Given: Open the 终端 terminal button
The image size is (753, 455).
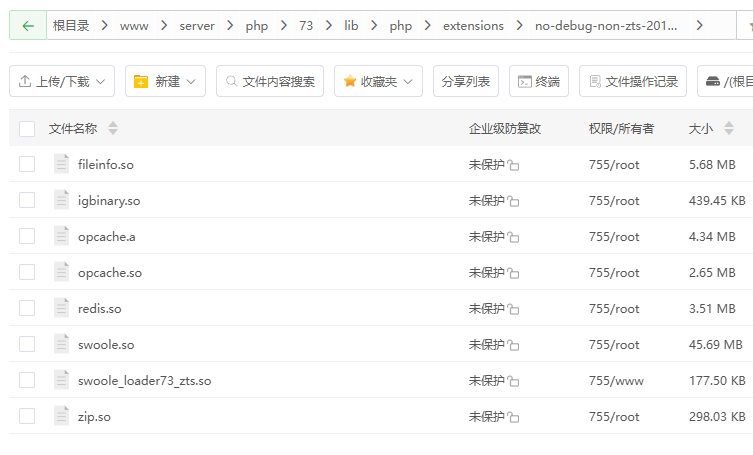Looking at the screenshot, I should click(539, 81).
